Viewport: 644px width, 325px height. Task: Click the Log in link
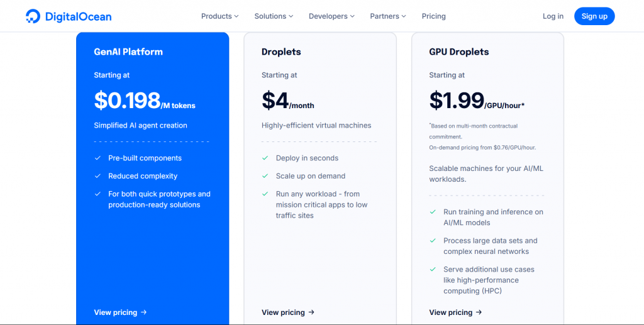(553, 16)
